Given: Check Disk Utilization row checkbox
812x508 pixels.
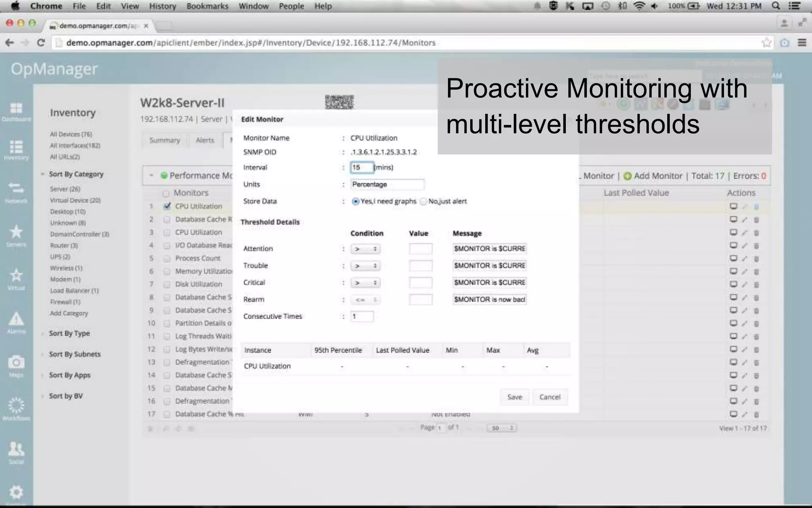Looking at the screenshot, I should [167, 285].
